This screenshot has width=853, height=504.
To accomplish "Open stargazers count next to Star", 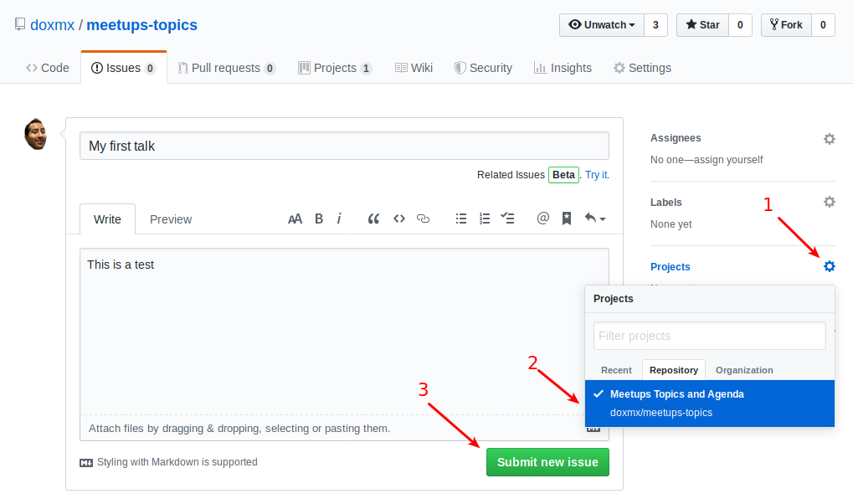I will click(x=740, y=25).
